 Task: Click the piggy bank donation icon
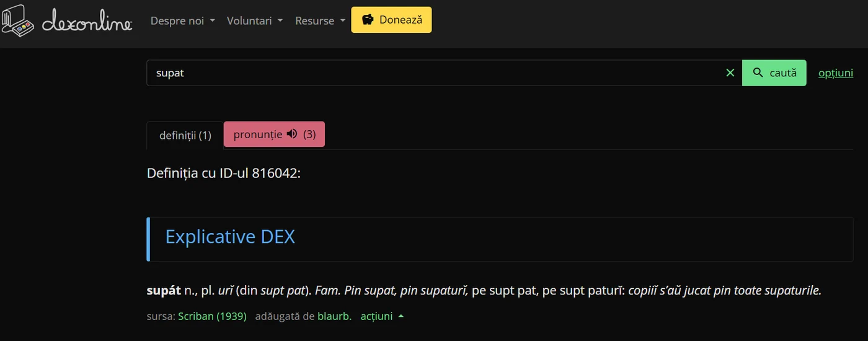click(368, 20)
